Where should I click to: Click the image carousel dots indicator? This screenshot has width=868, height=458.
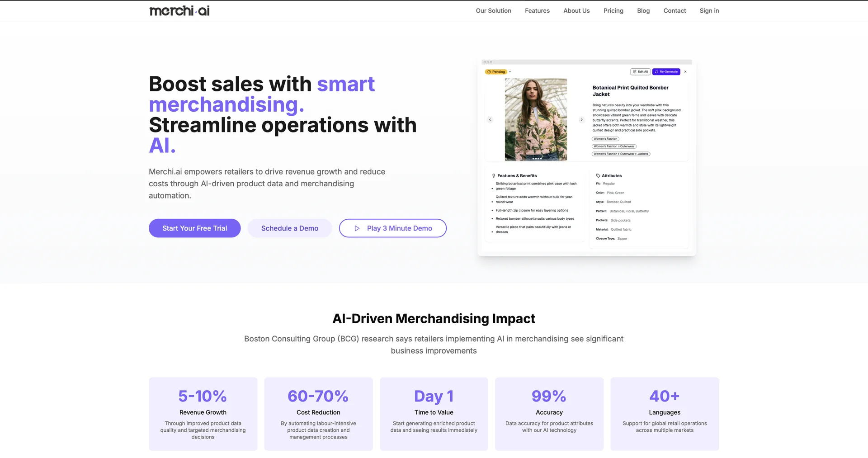tap(537, 159)
